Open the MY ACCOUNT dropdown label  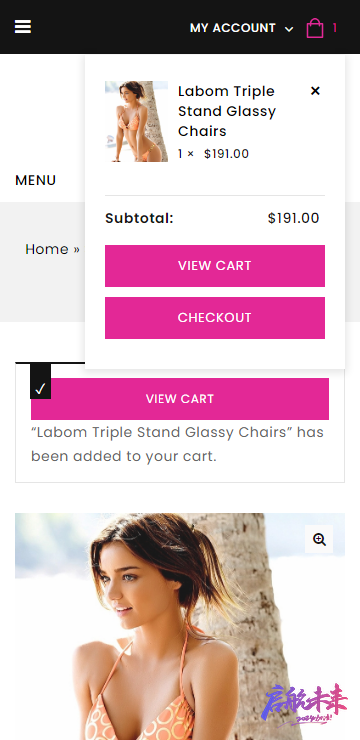[233, 28]
